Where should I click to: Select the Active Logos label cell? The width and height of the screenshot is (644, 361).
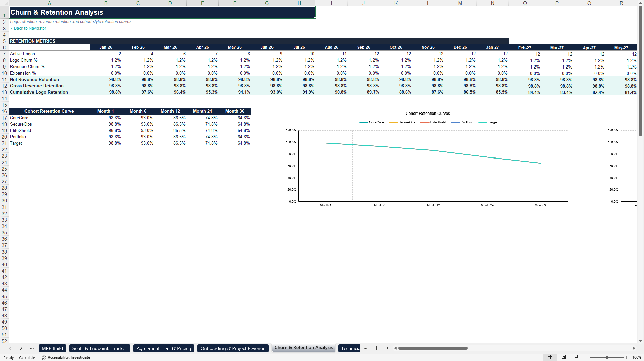point(49,54)
